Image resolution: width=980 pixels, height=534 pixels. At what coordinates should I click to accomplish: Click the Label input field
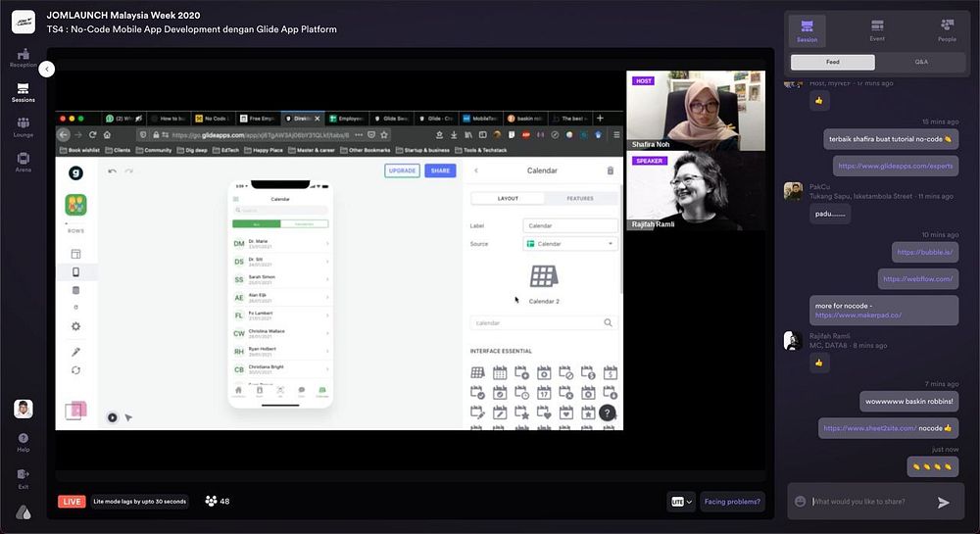[570, 225]
